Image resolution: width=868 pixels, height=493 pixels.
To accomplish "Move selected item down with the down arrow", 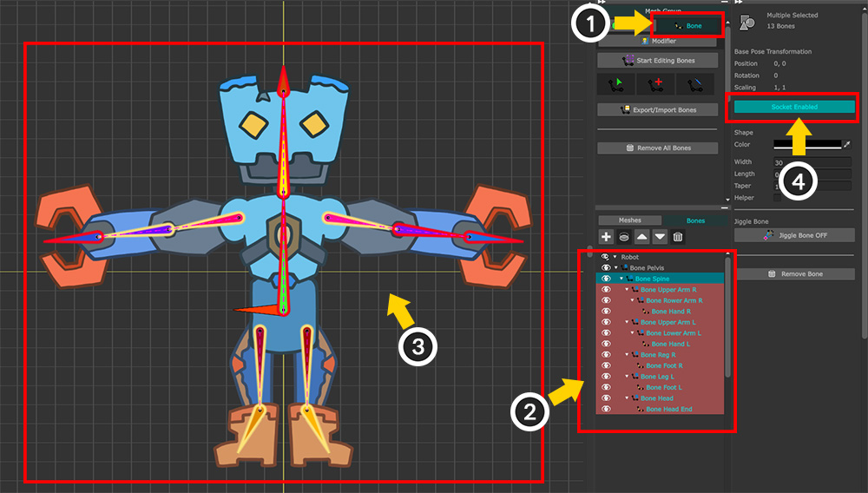I will [660, 237].
